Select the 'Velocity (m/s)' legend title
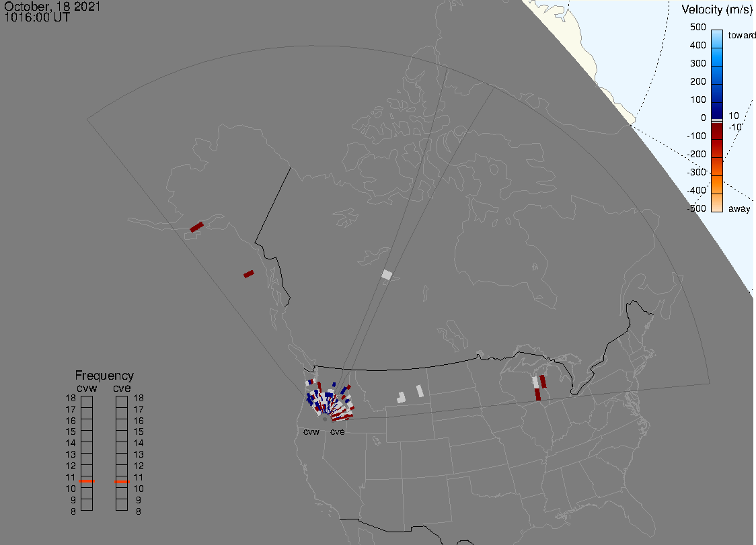Viewport: 756px width, 545px height. tap(716, 9)
